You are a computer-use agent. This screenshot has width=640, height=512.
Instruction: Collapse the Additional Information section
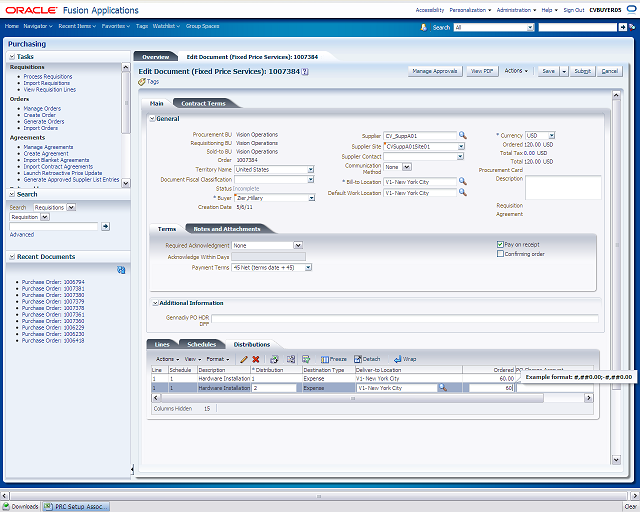pos(156,303)
